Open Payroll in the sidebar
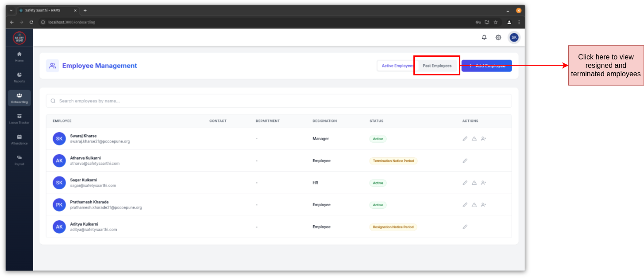 coord(19,160)
